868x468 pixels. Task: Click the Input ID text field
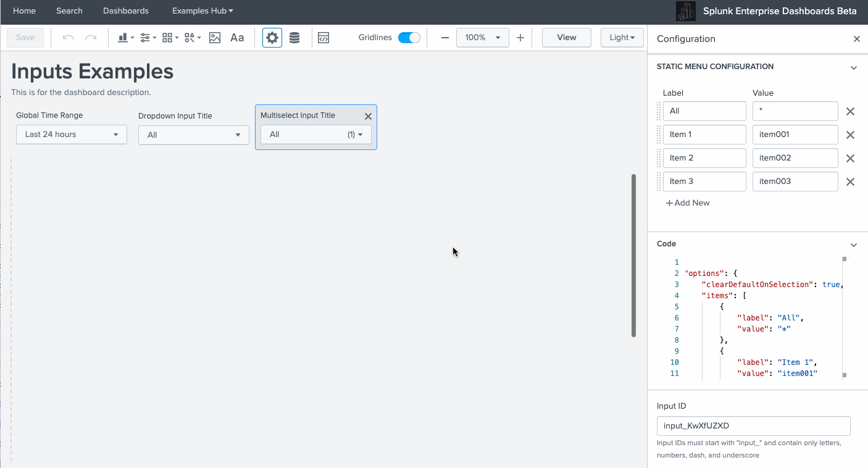(x=753, y=426)
